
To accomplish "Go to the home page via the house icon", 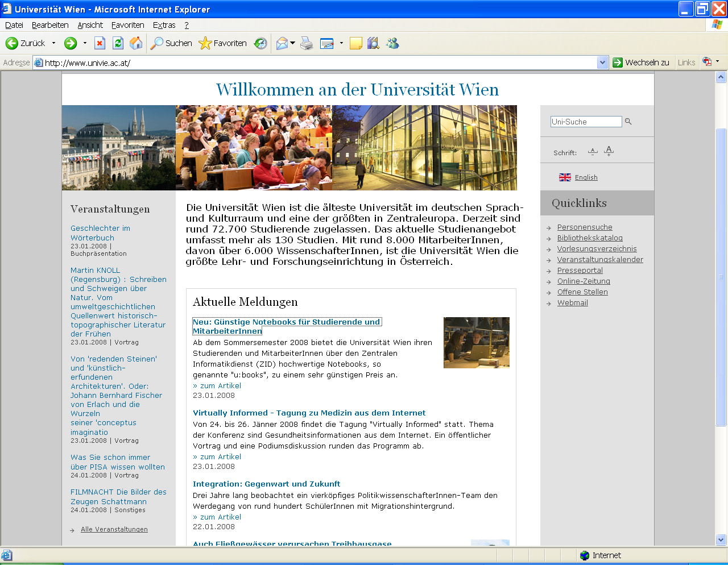I will 136,43.
